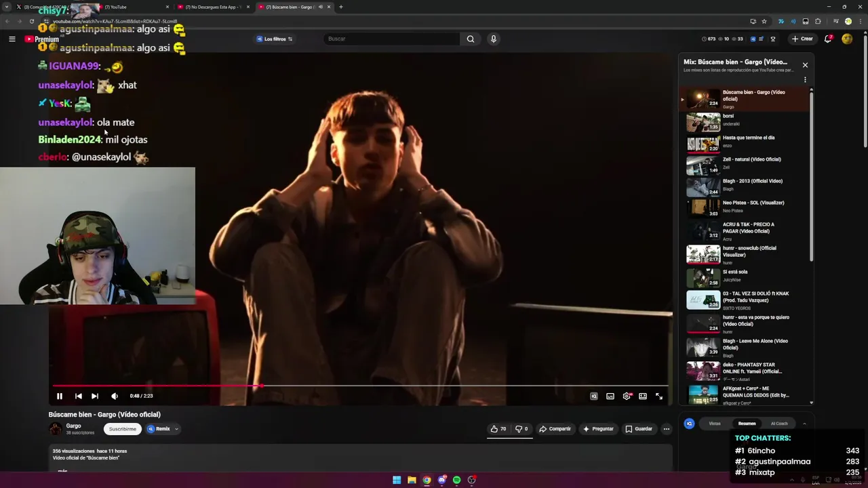The image size is (868, 488).
Task: Open a new browser tab with plus
Action: coord(341,7)
